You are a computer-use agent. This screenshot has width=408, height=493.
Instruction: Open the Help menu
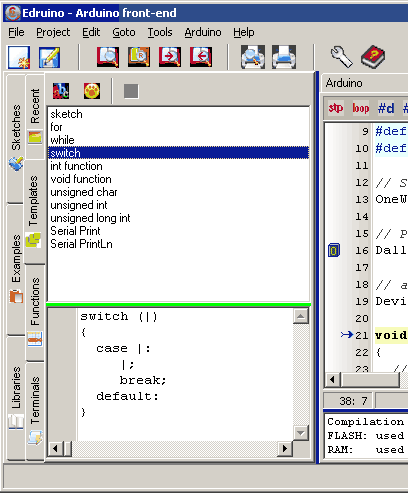(244, 32)
